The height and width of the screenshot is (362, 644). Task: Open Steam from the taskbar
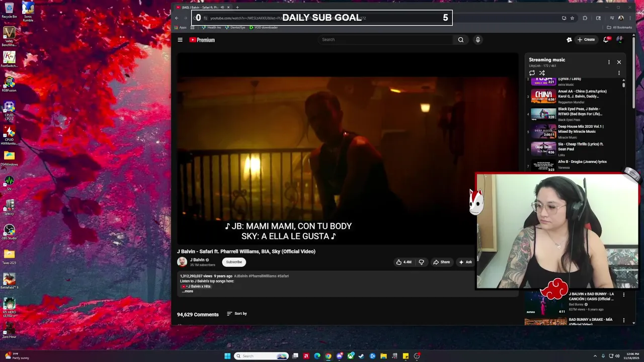(x=361, y=356)
